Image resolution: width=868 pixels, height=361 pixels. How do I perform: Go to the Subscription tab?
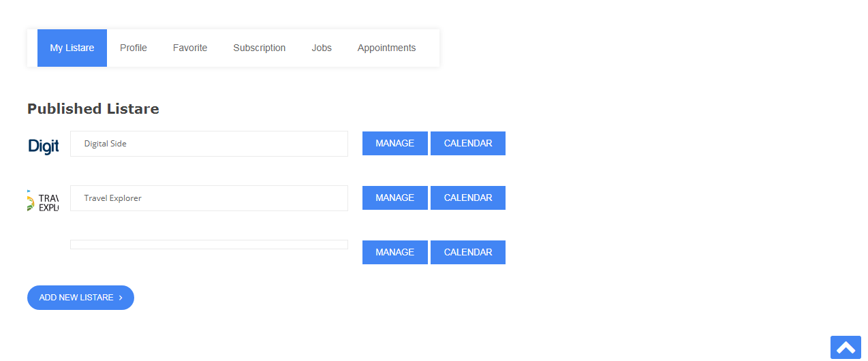(260, 48)
